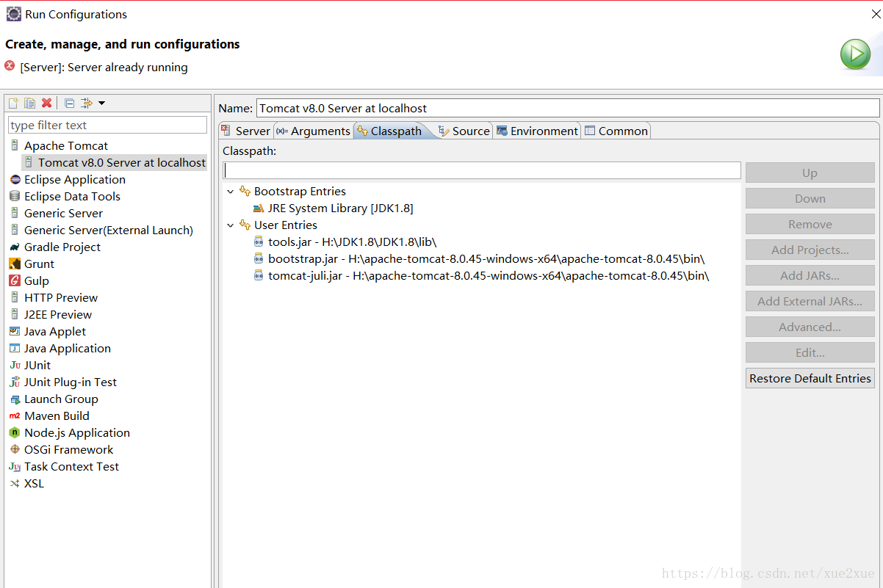The image size is (883, 588).
Task: Click the Filter launch configurations icon
Action: coord(87,103)
